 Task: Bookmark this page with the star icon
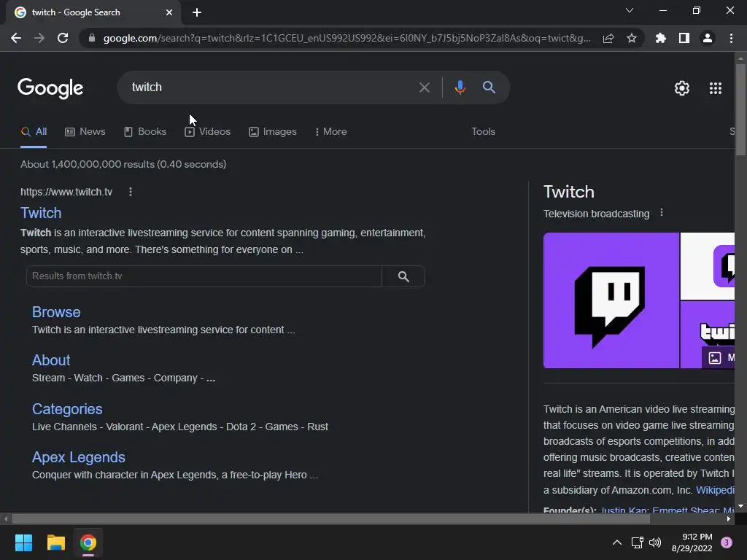tap(632, 38)
